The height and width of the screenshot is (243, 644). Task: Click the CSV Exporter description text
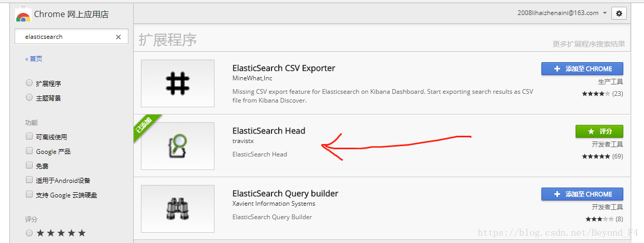pyautogui.click(x=383, y=96)
